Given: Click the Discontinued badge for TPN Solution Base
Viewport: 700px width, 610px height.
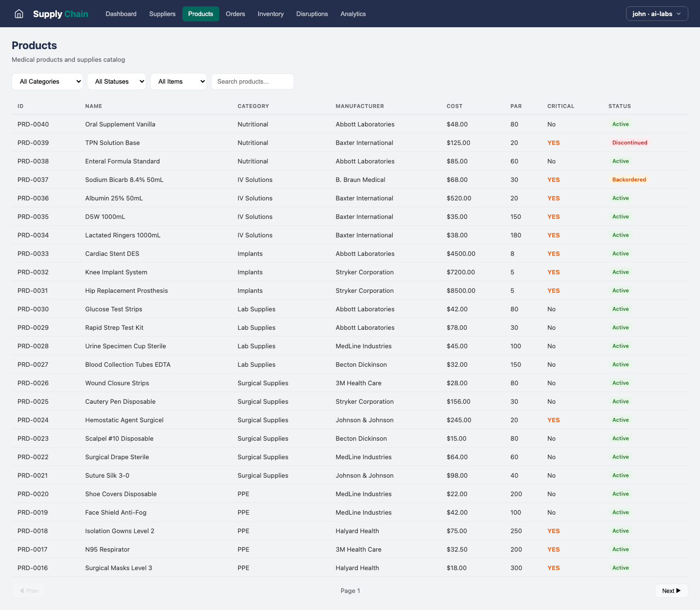Looking at the screenshot, I should point(630,143).
